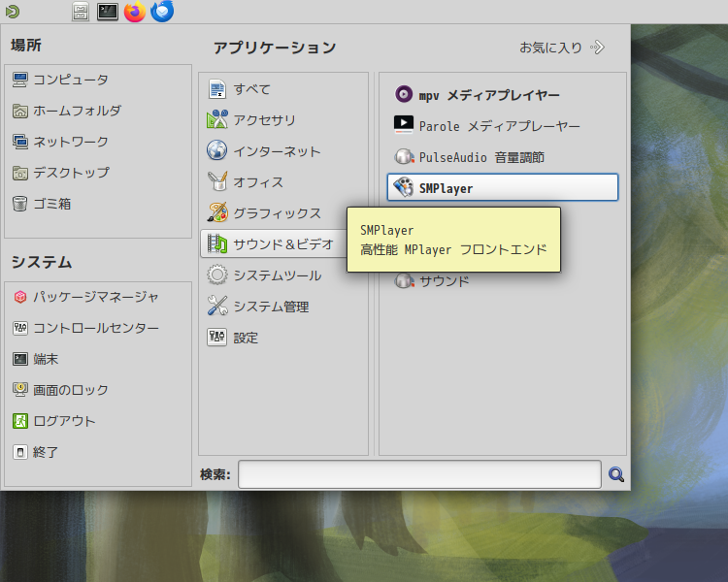The image size is (728, 582).
Task: Launch Thunderbird from the top panel
Action: tap(162, 11)
